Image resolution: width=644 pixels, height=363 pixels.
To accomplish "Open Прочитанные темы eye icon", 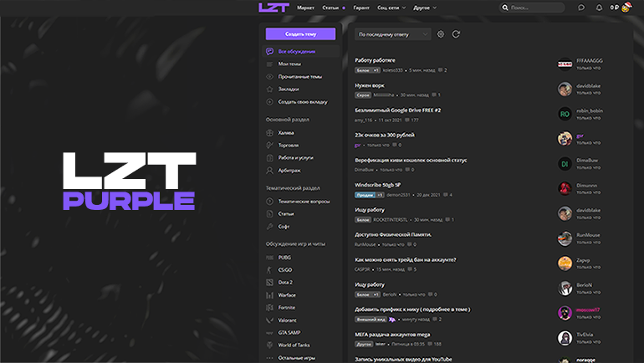I will [x=269, y=77].
